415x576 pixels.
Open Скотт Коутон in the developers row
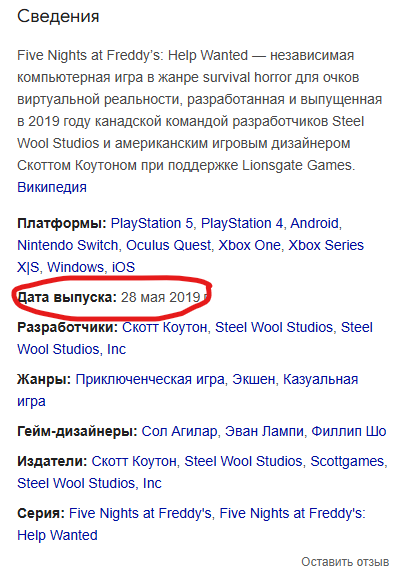165,327
